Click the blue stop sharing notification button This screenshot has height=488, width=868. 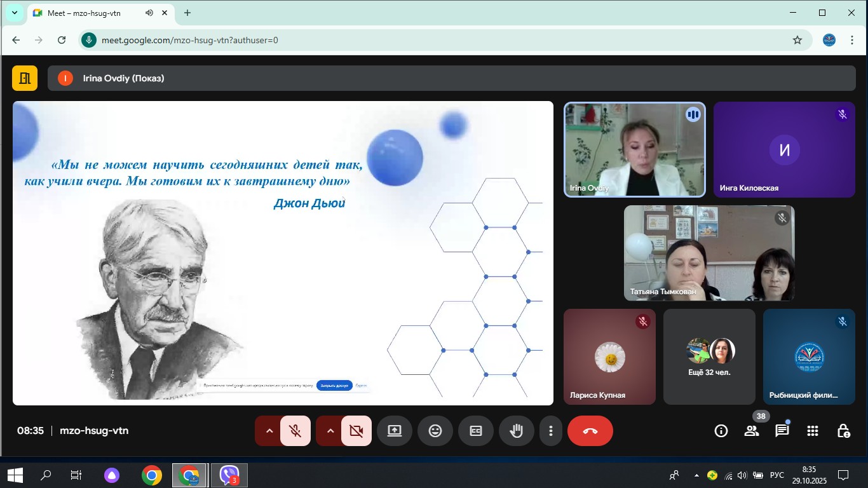[334, 385]
